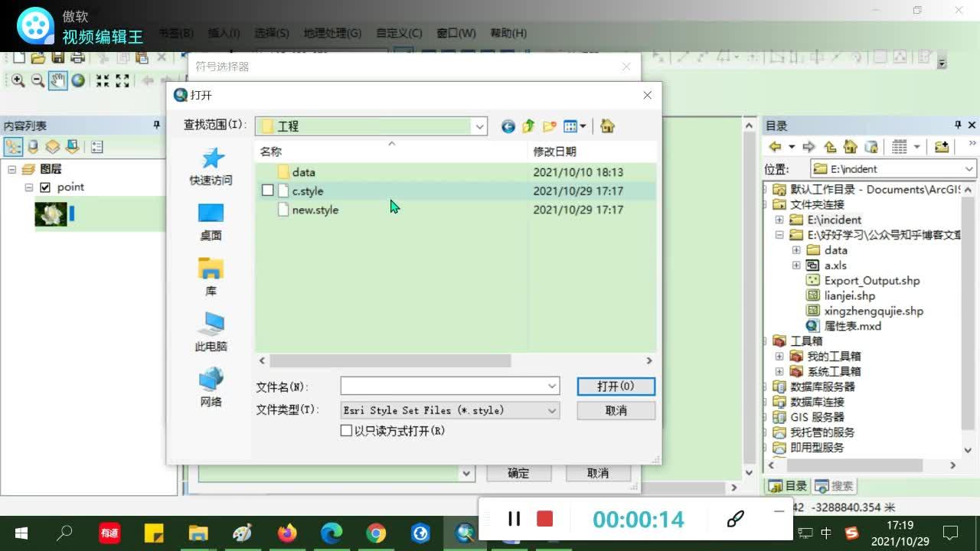Click the Full Extent globe icon
Image resolution: width=980 pixels, height=551 pixels.
(x=78, y=81)
